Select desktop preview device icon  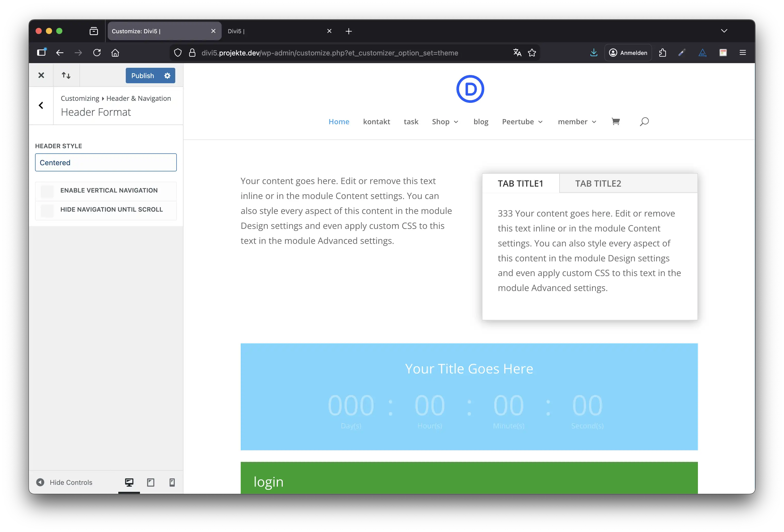(x=129, y=483)
